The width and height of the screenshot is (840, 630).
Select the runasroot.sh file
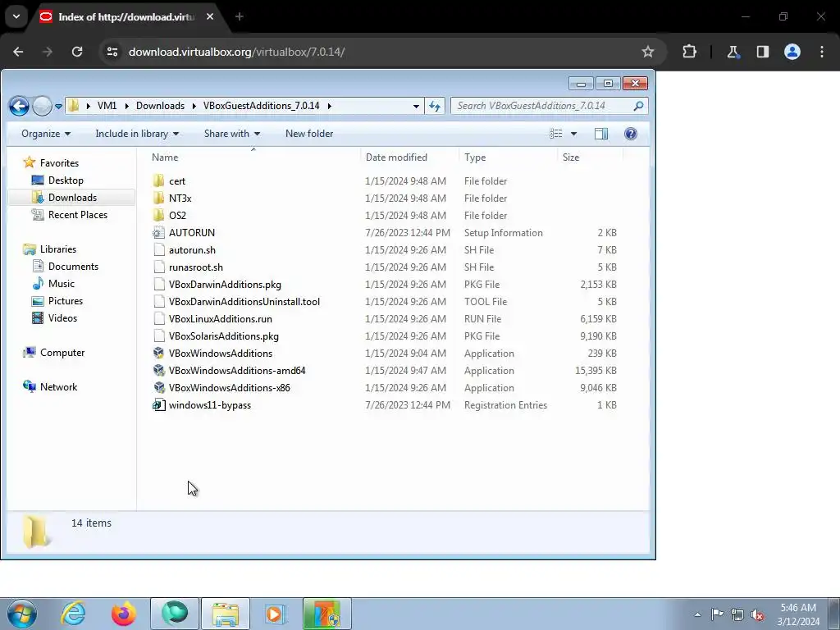tap(196, 267)
